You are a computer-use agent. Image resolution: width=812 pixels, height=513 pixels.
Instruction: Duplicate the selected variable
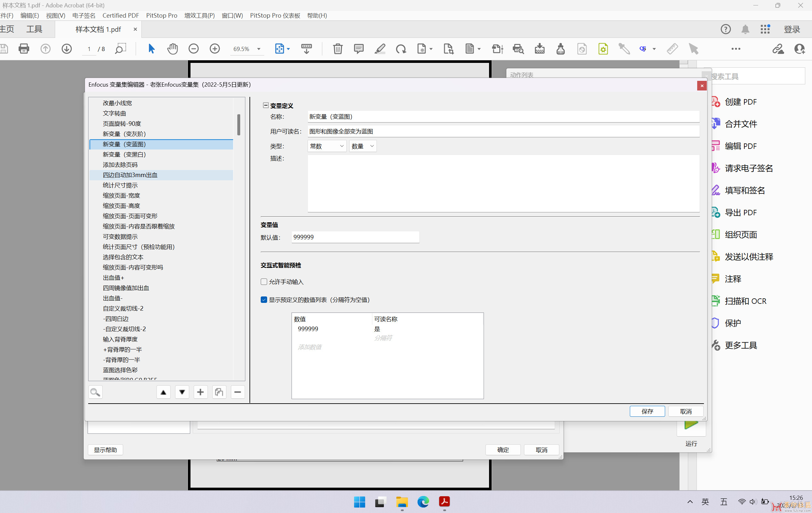tap(219, 392)
